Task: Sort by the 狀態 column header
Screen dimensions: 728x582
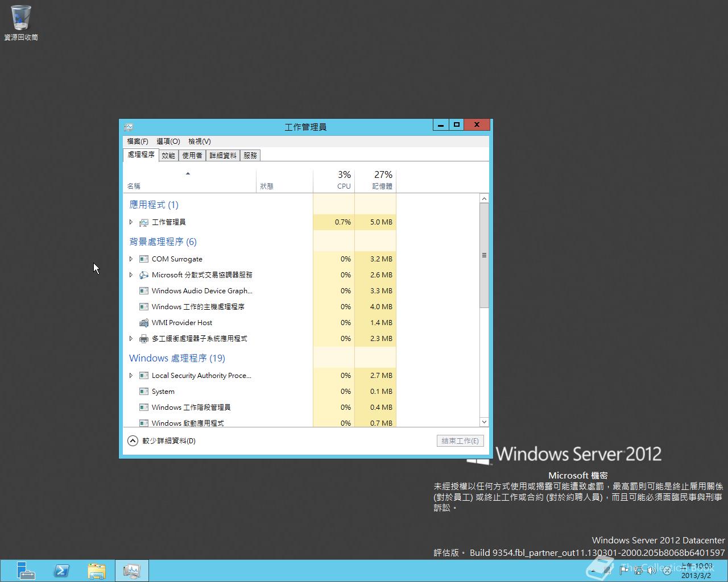Action: [284, 181]
